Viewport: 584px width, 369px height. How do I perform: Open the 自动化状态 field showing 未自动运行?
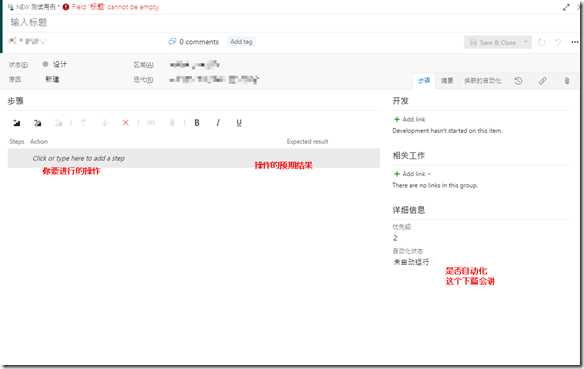click(x=411, y=262)
